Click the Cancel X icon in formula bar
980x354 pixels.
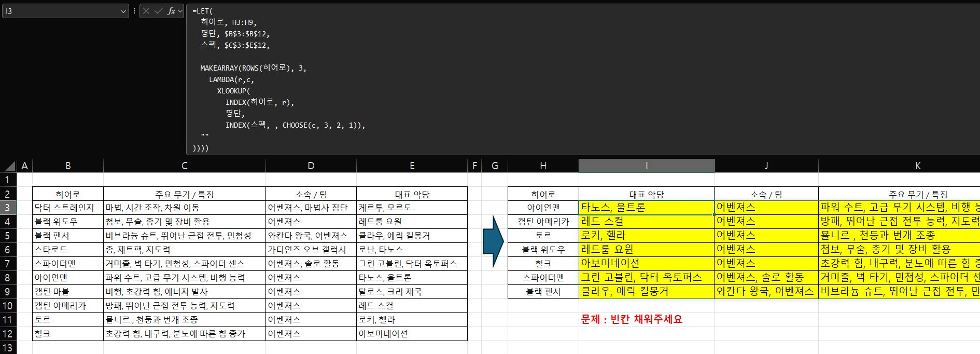click(x=147, y=11)
